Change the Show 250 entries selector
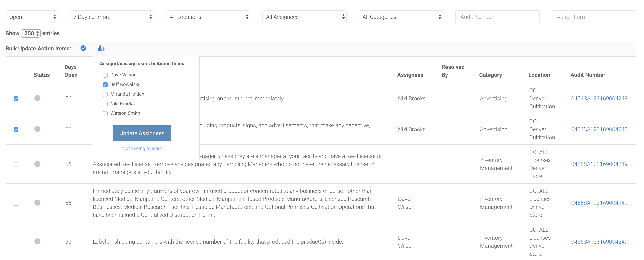Screen dimensions: 644x260 [x=31, y=33]
